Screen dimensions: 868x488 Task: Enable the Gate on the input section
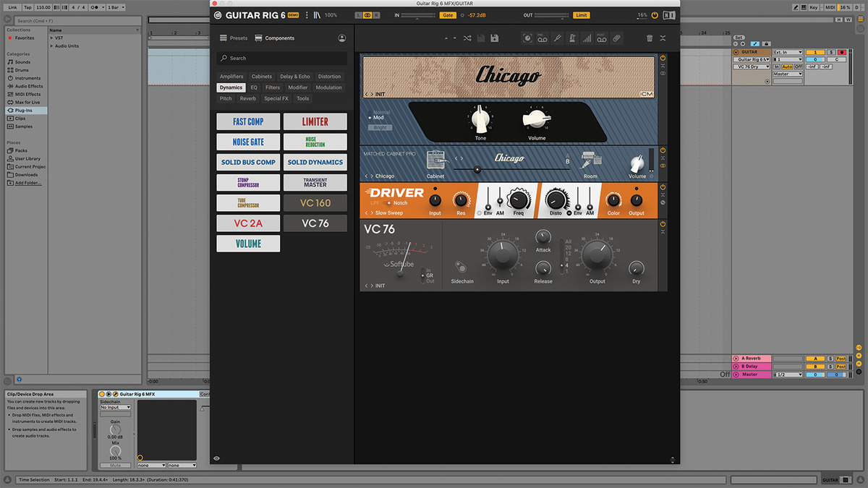click(448, 14)
